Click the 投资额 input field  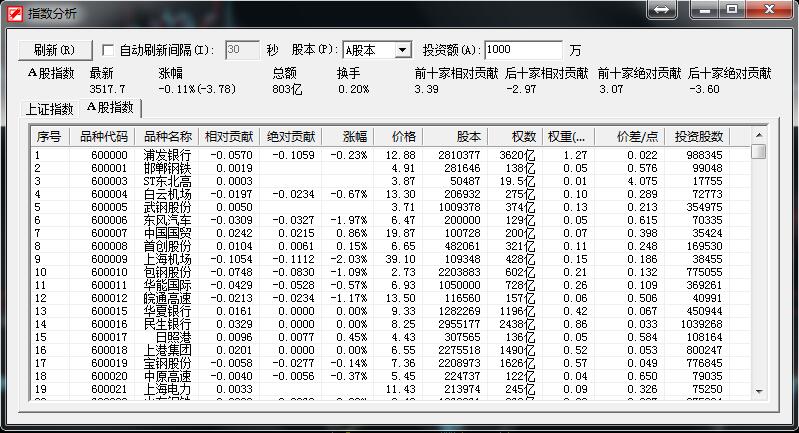pos(523,50)
